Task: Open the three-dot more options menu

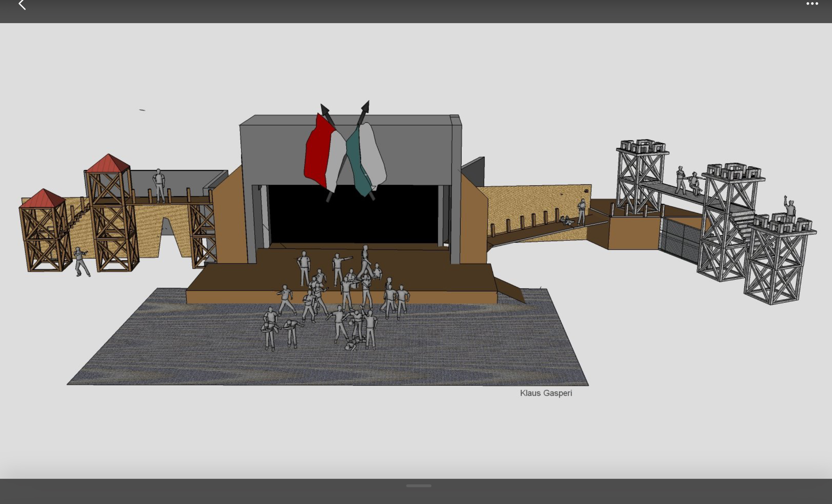Action: coord(812,4)
